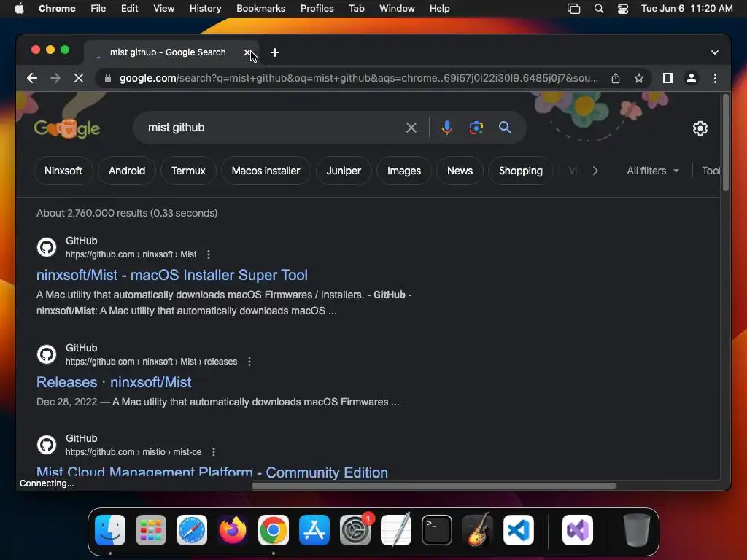
Task: Open Finder from the Dock
Action: tap(110, 530)
